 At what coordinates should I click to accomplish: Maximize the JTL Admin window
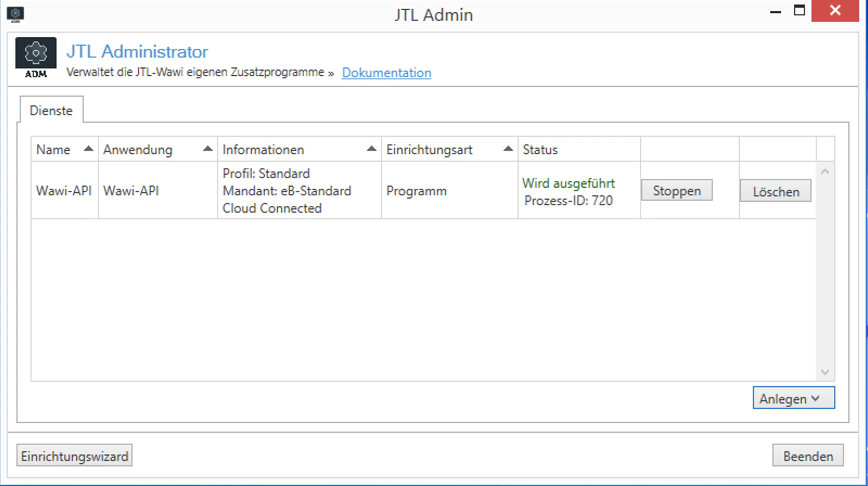(799, 10)
